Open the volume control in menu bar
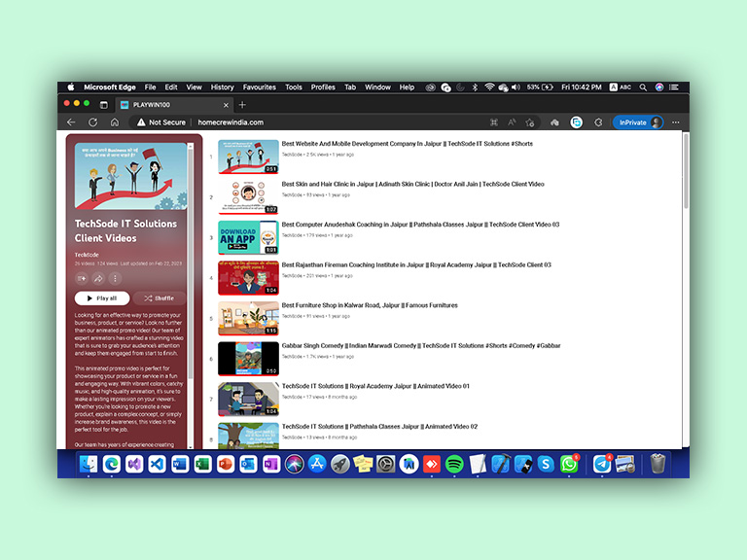 pyautogui.click(x=516, y=87)
